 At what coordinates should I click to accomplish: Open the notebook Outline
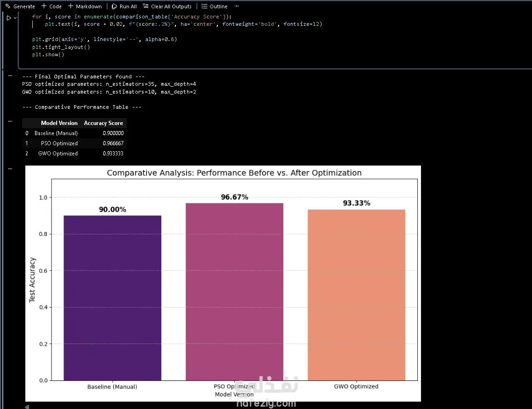pyautogui.click(x=214, y=6)
